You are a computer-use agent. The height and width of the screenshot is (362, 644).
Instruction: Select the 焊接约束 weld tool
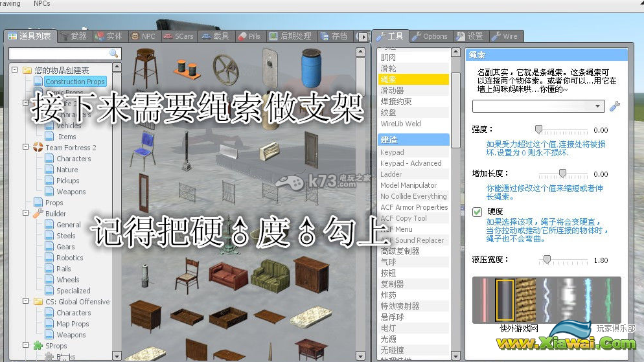[413, 102]
